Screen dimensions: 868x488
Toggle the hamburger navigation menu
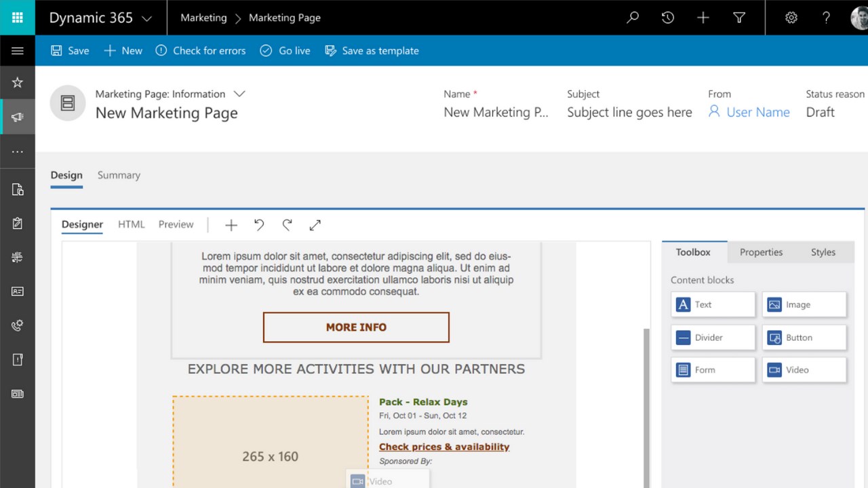coord(18,51)
